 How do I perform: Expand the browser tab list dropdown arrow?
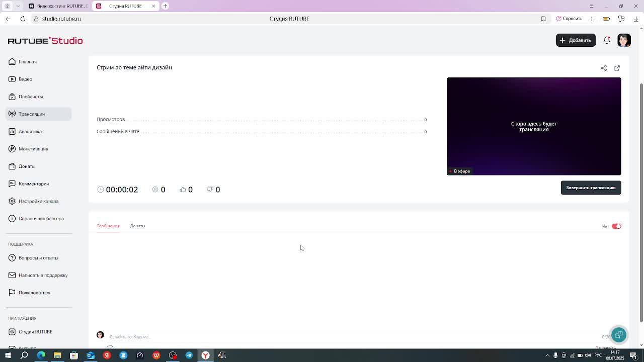18,6
